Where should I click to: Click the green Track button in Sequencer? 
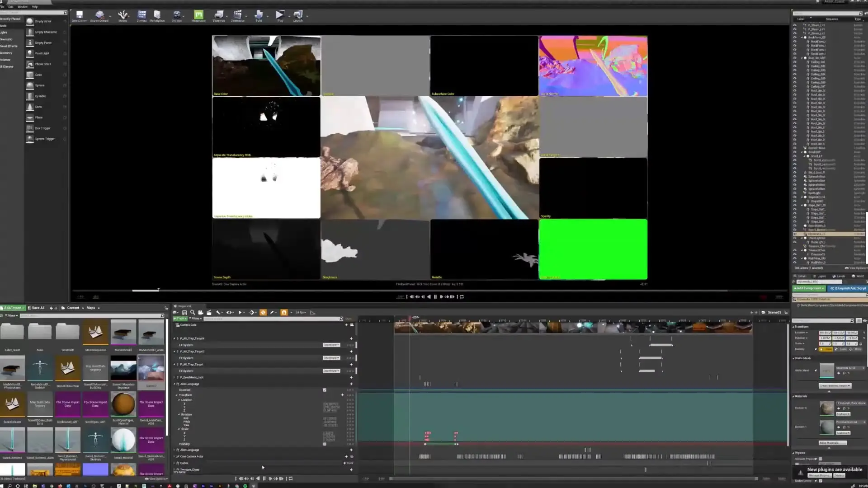point(180,319)
